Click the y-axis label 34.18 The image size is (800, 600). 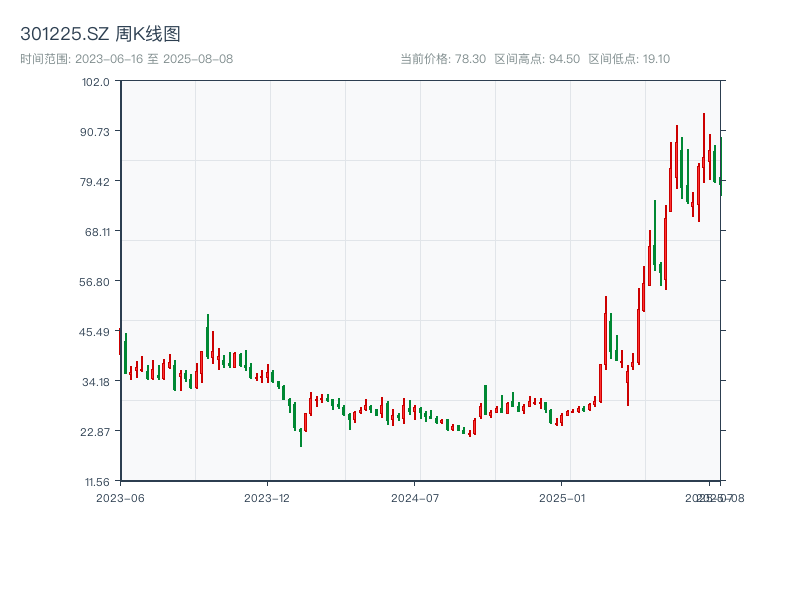click(96, 382)
